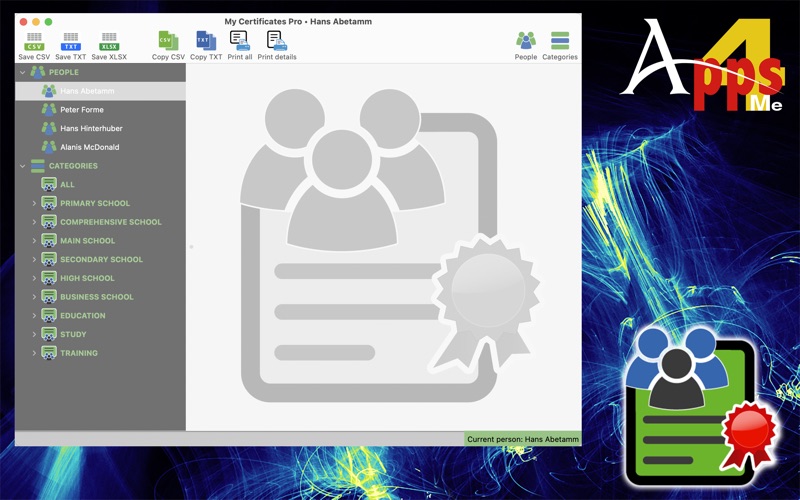Collapse the CATEGORIES section chevron
This screenshot has width=800, height=500.
22,166
